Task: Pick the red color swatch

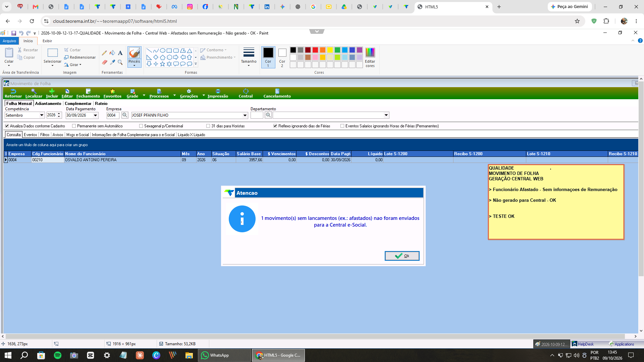Action: pos(315,50)
